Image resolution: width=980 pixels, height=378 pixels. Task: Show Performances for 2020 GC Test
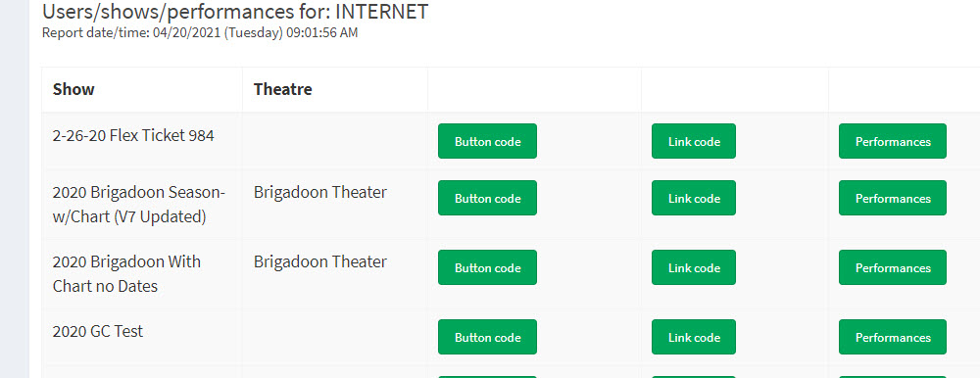pyautogui.click(x=893, y=337)
